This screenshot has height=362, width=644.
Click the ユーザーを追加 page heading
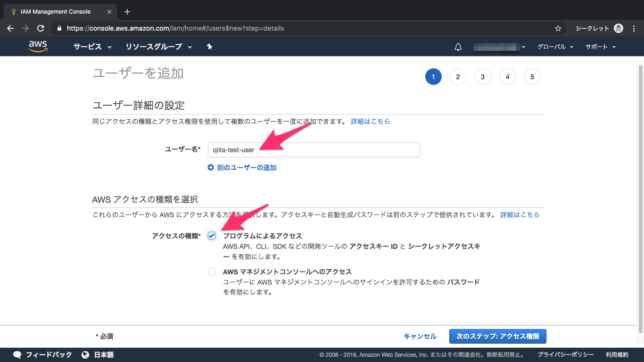(138, 73)
